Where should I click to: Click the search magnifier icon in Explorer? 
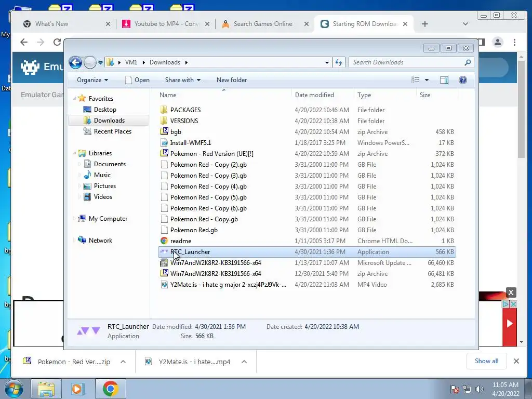[x=468, y=62]
